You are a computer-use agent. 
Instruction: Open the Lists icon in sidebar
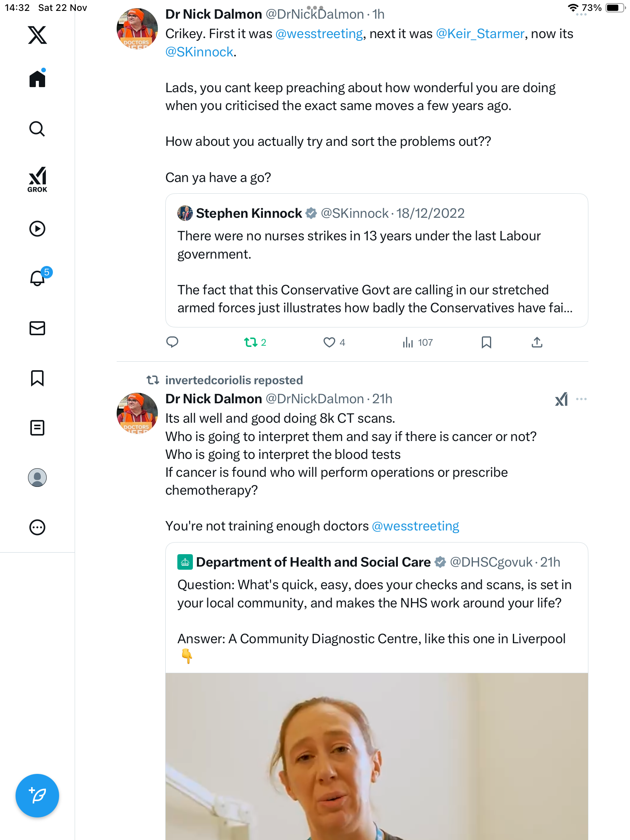click(x=37, y=428)
